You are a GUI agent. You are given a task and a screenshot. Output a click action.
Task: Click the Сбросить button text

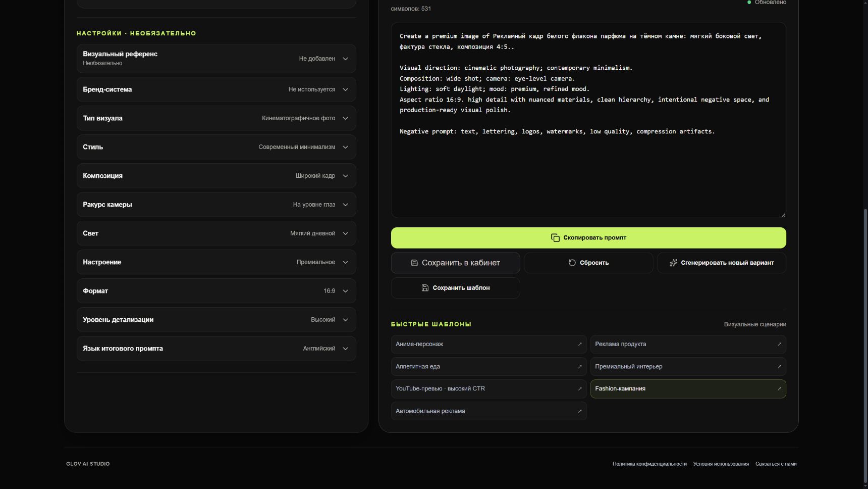click(x=594, y=263)
